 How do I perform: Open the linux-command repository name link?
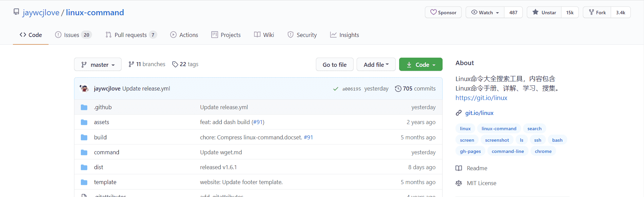tap(95, 13)
